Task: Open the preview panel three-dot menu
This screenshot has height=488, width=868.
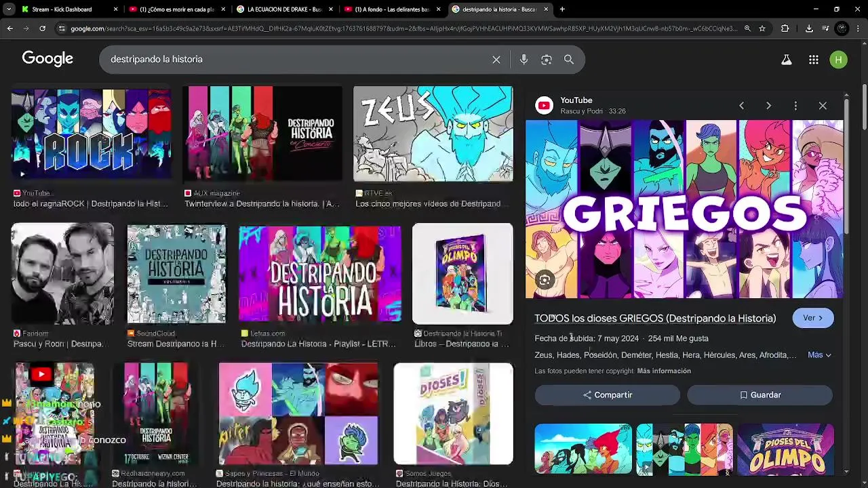Action: [x=795, y=106]
